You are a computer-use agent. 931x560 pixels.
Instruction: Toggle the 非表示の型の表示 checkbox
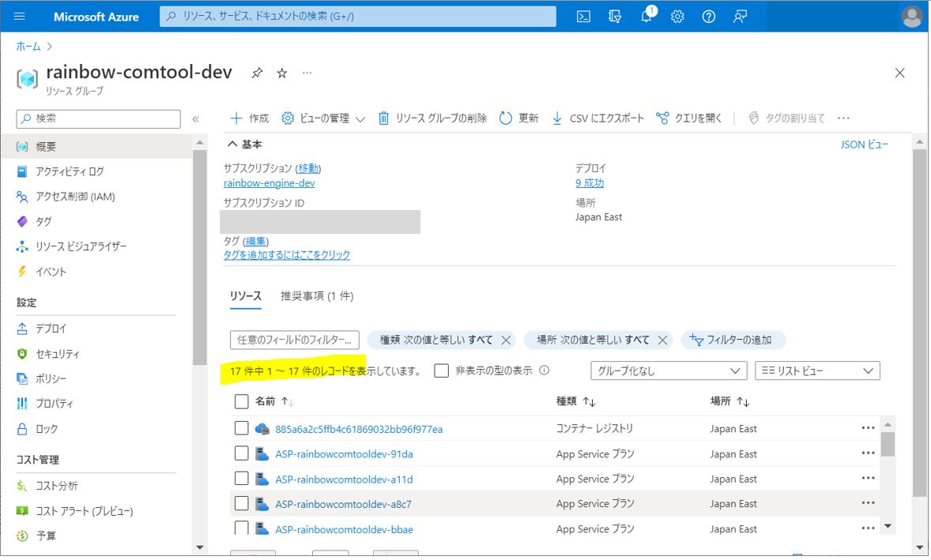[442, 370]
